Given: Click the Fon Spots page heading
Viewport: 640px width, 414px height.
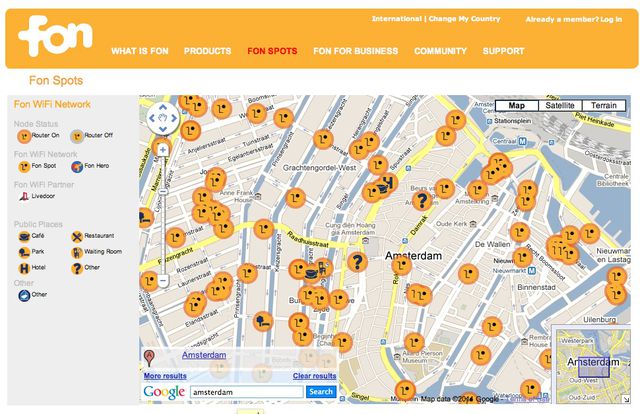Looking at the screenshot, I should pos(56,80).
